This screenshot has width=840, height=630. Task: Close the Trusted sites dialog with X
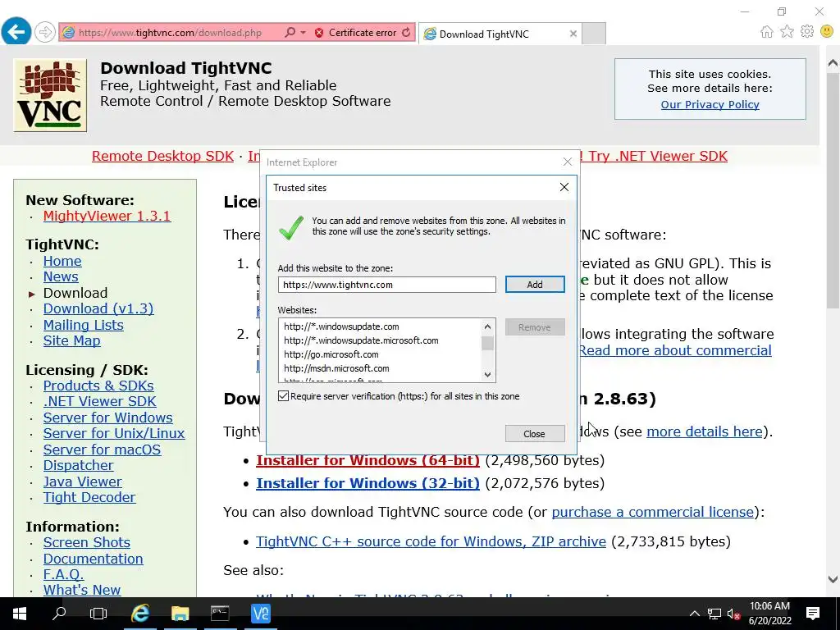coord(564,187)
